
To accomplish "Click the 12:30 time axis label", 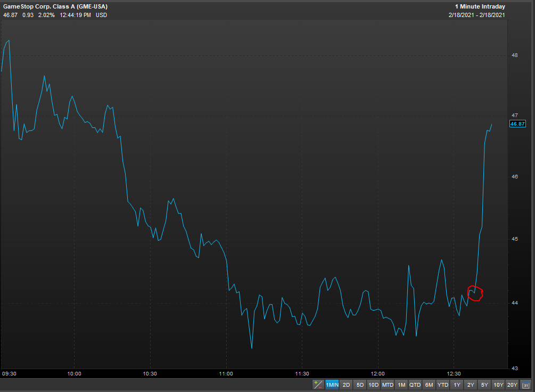I will click(454, 373).
